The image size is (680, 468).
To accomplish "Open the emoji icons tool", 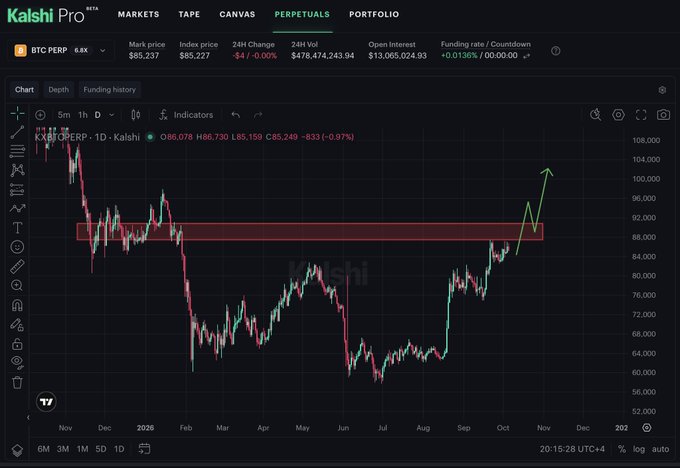I will coord(17,247).
